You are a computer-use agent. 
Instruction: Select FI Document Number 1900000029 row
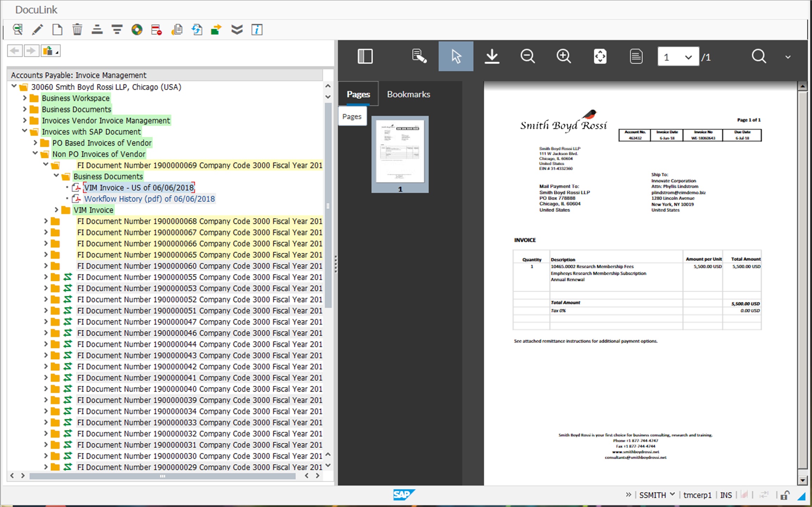pos(199,467)
